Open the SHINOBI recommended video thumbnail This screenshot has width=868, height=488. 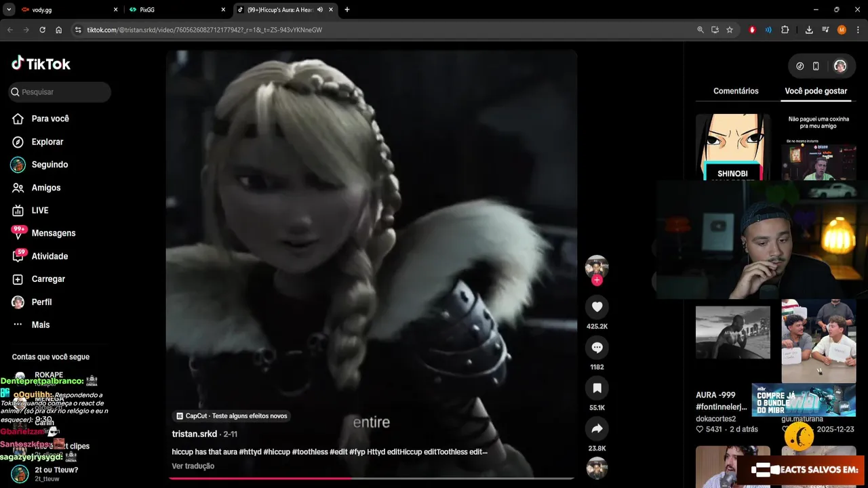point(733,147)
